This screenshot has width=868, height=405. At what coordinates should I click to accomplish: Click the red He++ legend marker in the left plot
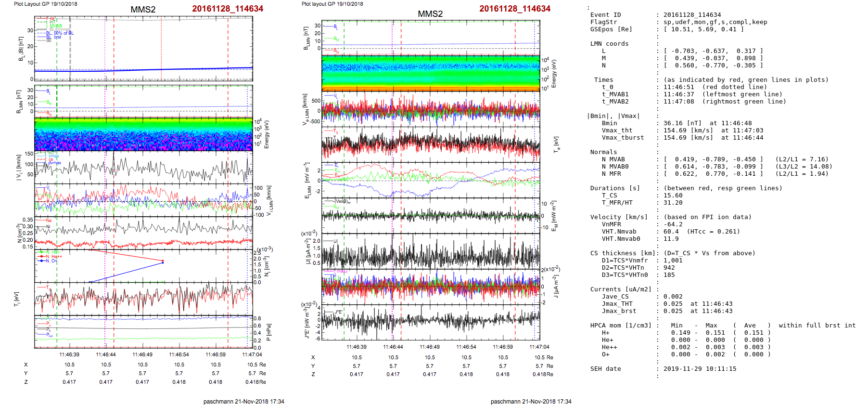coord(42,257)
